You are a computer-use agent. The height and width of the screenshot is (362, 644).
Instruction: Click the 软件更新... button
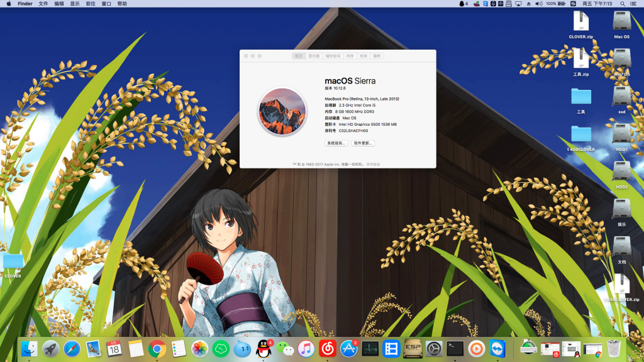click(363, 143)
